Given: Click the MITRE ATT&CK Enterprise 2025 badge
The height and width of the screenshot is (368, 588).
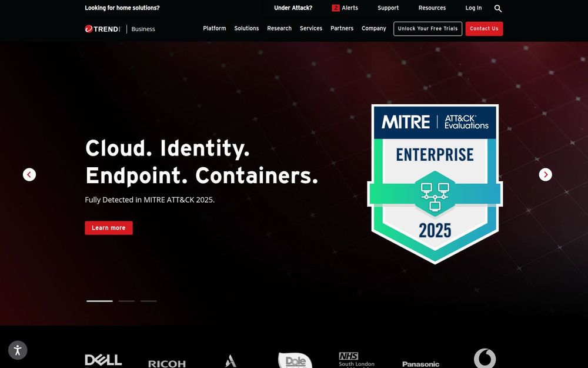Looking at the screenshot, I should tap(435, 184).
